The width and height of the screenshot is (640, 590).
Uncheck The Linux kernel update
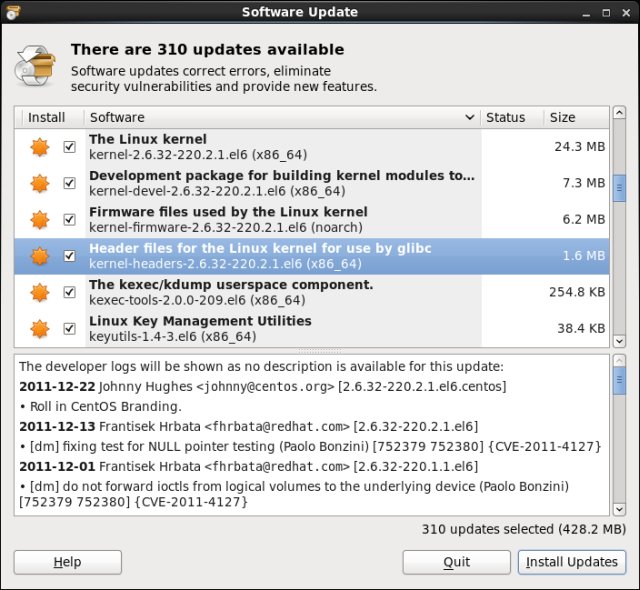[69, 147]
